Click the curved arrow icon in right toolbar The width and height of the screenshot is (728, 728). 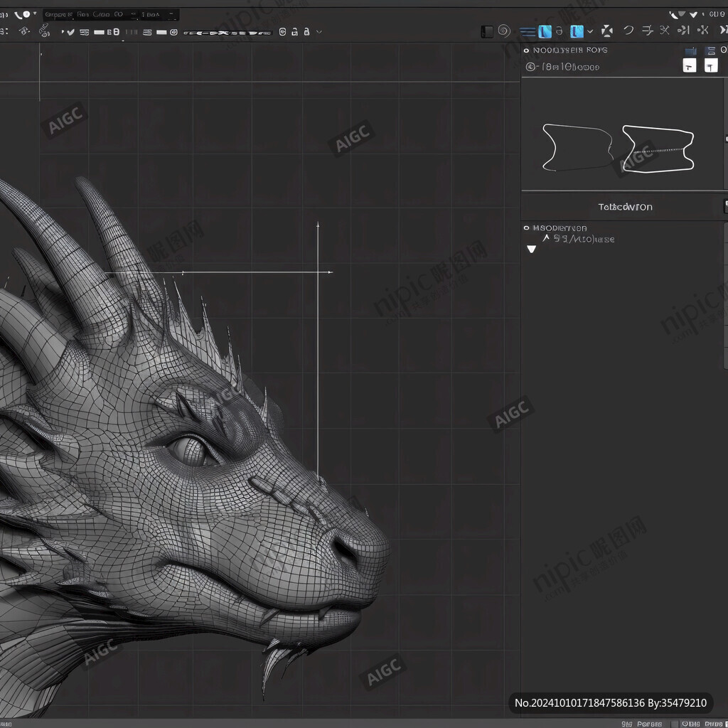(628, 31)
